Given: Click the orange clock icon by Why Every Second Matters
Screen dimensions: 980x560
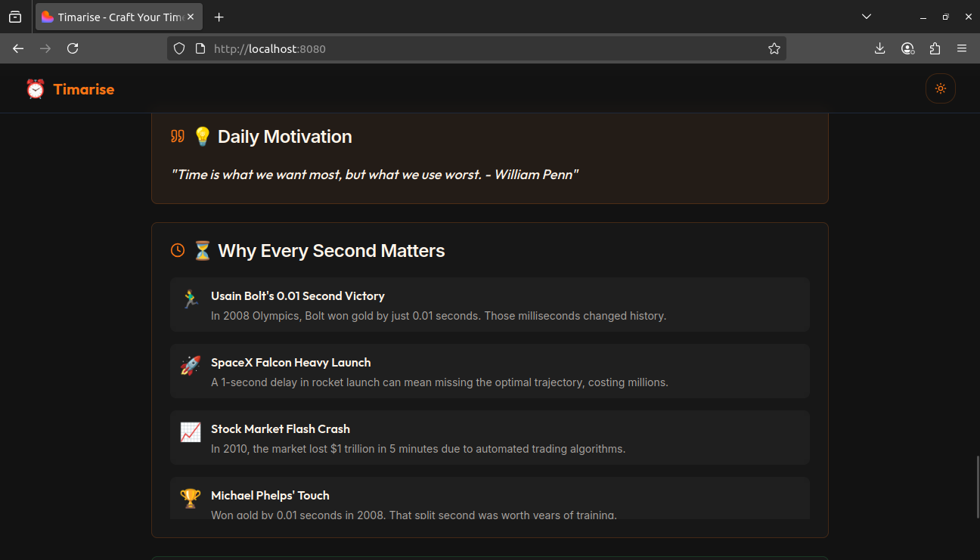Looking at the screenshot, I should (x=178, y=250).
